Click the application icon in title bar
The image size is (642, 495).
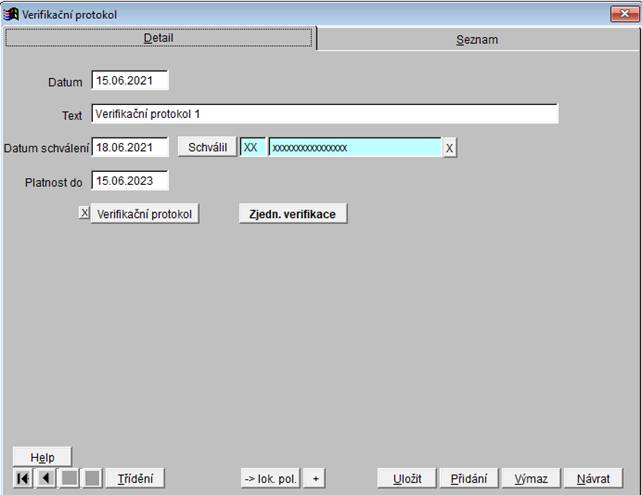12,13
